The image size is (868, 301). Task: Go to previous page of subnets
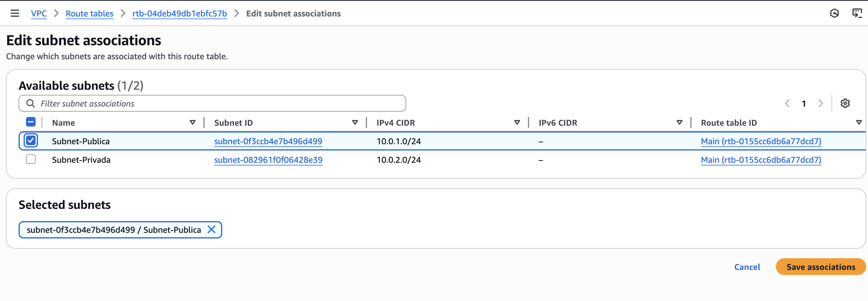click(787, 104)
